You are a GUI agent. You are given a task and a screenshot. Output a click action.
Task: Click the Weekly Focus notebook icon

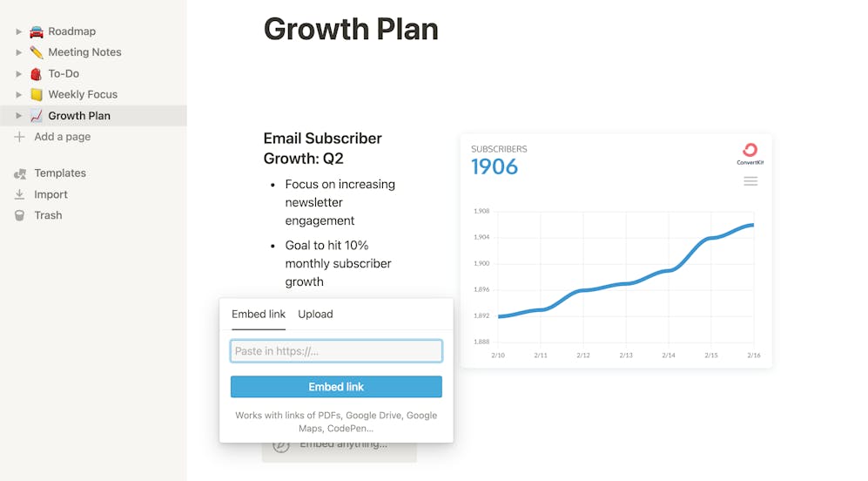click(37, 94)
